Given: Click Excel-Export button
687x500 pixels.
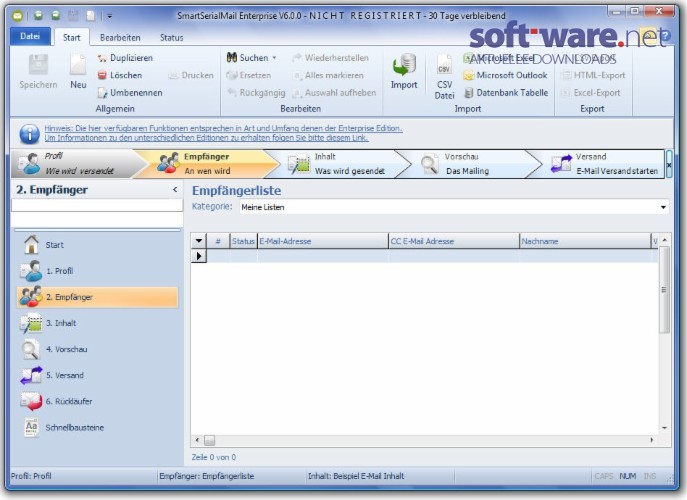Looking at the screenshot, I should point(591,93).
